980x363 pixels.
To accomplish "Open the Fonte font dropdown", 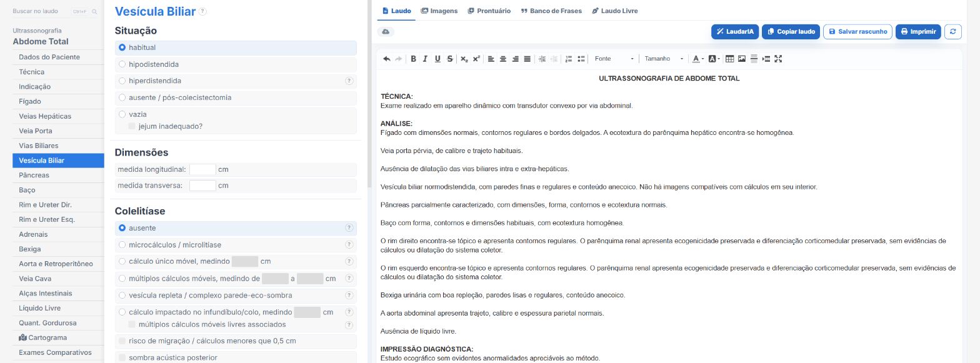I will click(614, 59).
